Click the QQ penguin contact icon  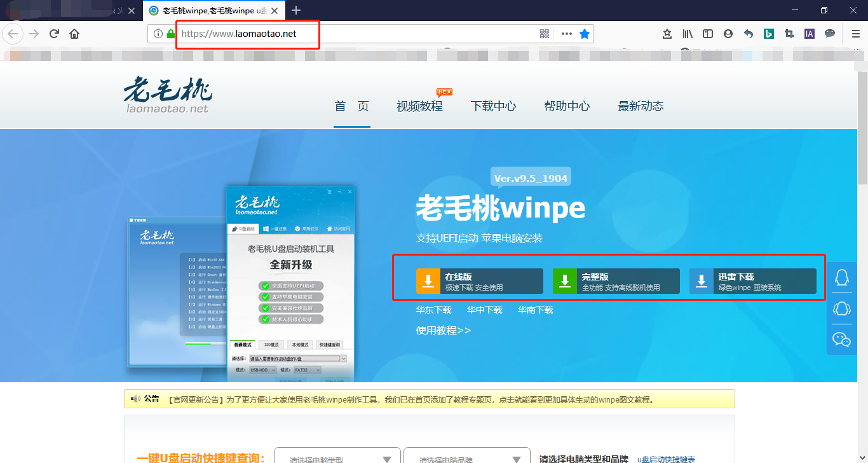click(x=842, y=277)
